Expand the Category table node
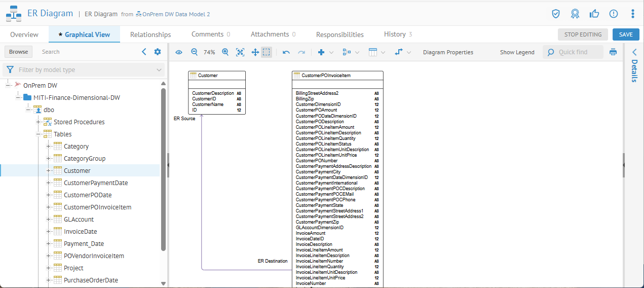This screenshot has width=644, height=288. click(x=49, y=147)
